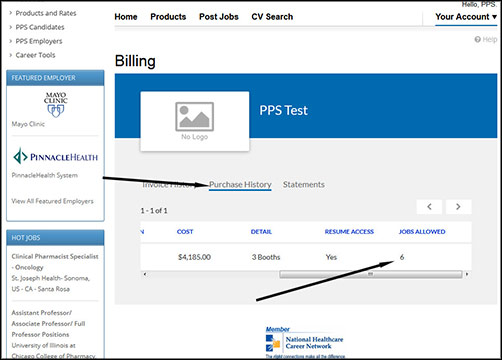Image resolution: width=502 pixels, height=360 pixels.
Task: Expand PPS Employers sidebar item
Action: point(39,41)
